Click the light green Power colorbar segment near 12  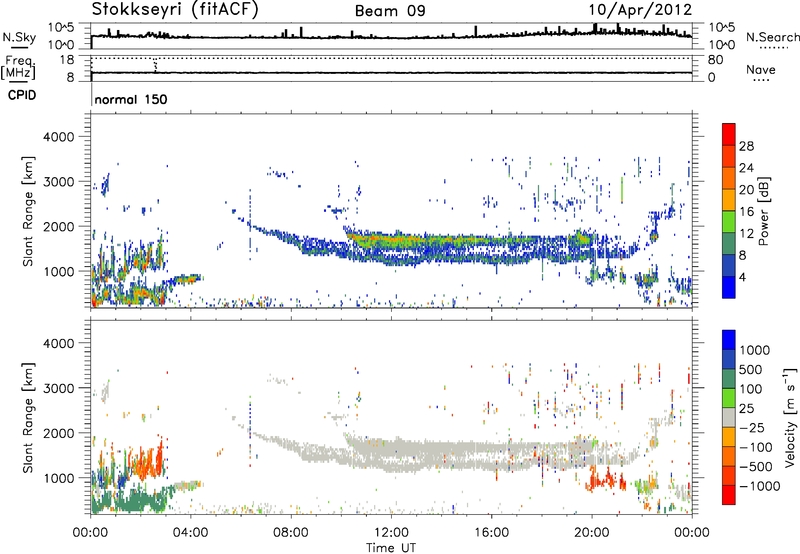pyautogui.click(x=729, y=221)
